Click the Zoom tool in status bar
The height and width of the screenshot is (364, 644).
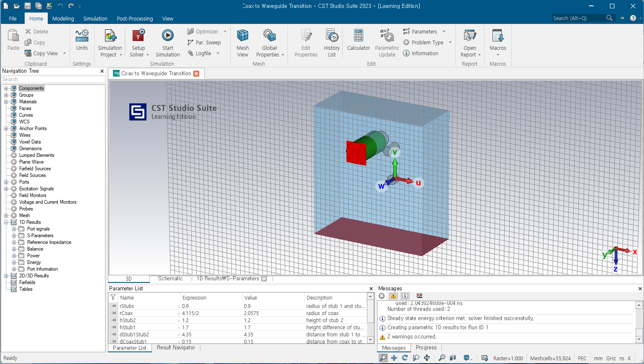click(383, 358)
